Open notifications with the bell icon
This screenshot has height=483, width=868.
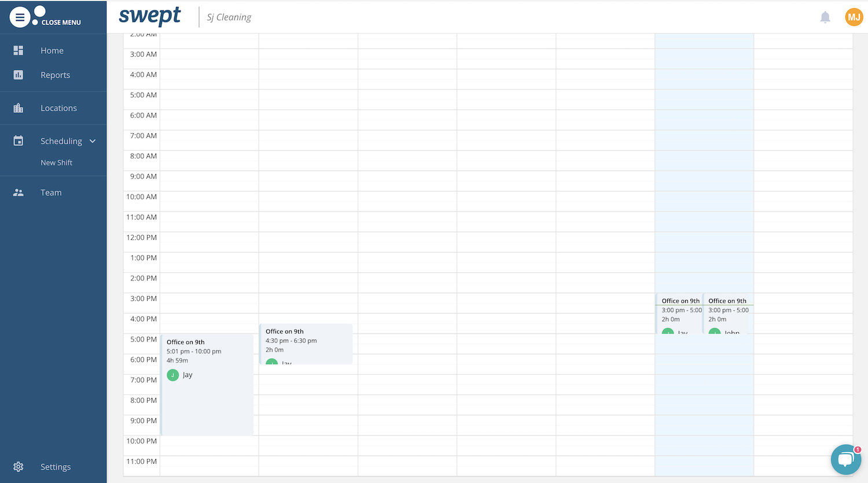(825, 17)
